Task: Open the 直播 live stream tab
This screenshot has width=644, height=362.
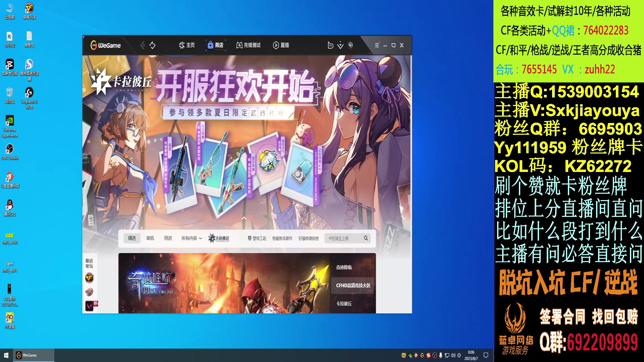Action: 281,45
